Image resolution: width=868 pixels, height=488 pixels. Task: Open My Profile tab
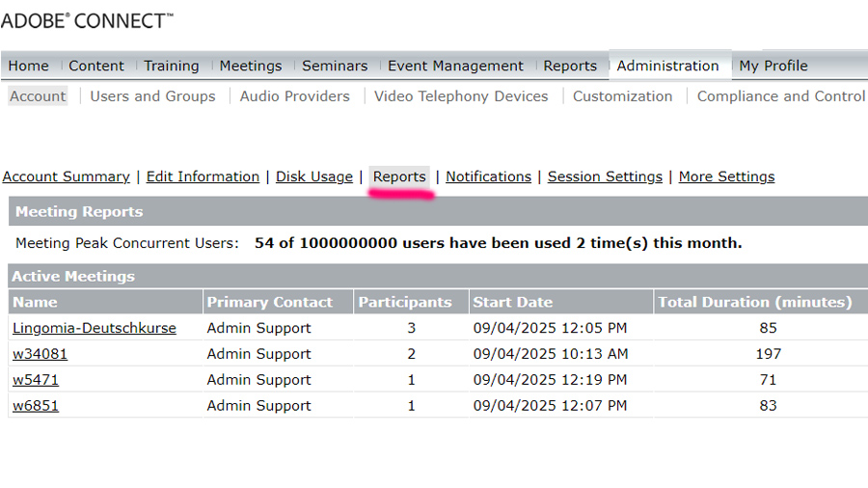[x=773, y=66]
